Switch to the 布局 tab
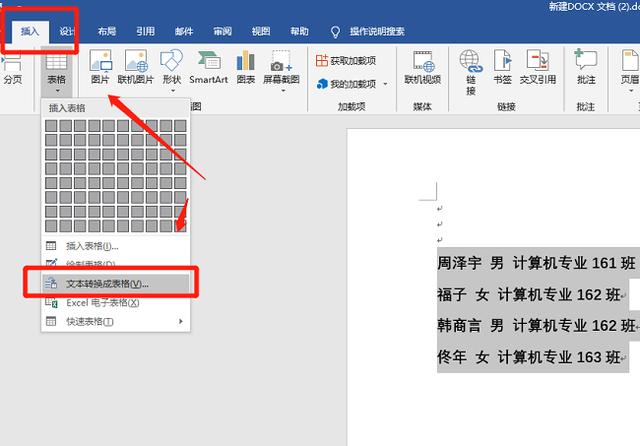 coord(107,31)
